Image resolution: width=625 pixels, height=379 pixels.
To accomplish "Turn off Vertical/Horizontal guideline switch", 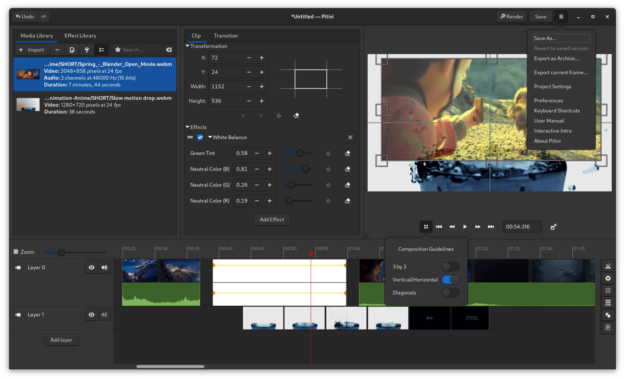I will tap(450, 280).
